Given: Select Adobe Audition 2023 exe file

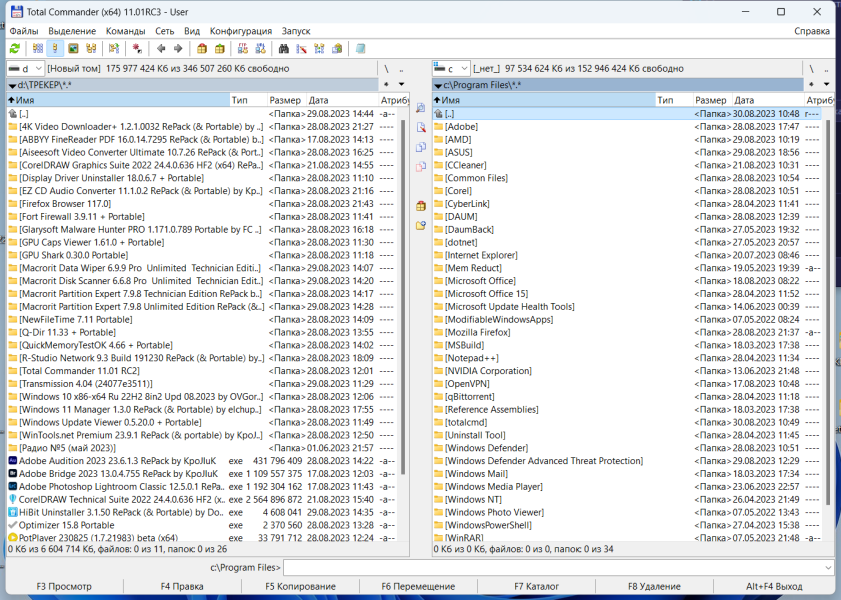Looking at the screenshot, I should [x=203, y=461].
